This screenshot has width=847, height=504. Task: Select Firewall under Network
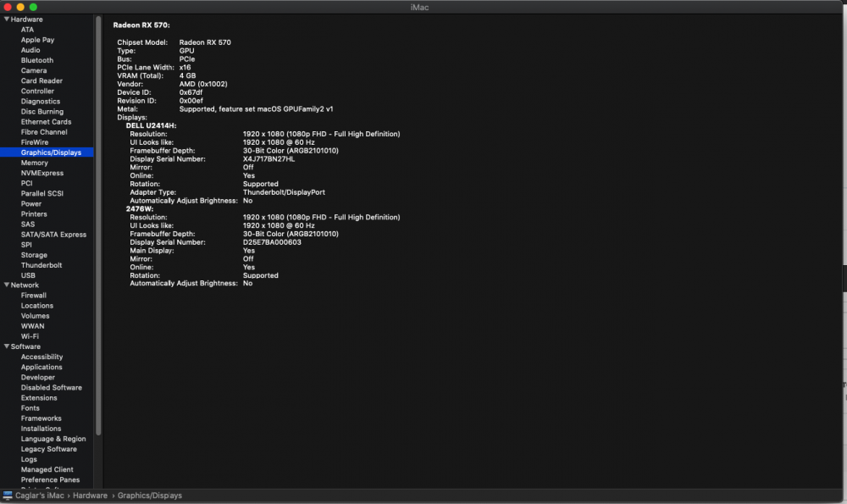click(x=34, y=296)
